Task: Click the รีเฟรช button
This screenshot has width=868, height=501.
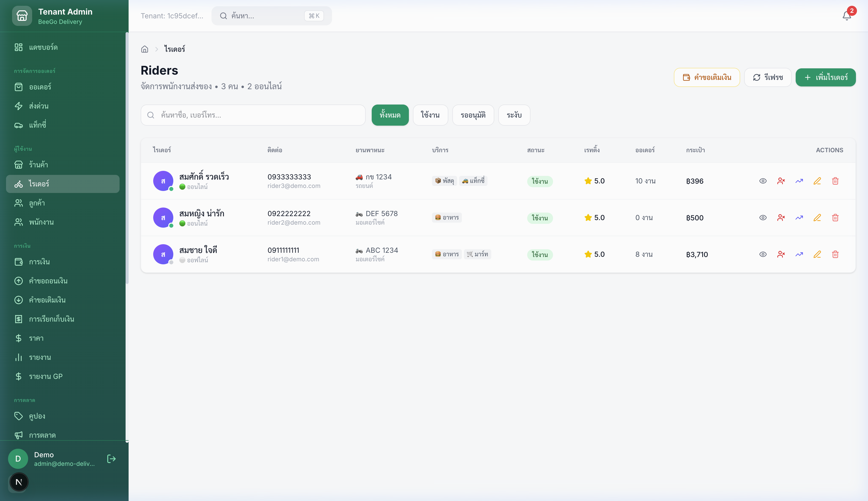Action: (768, 77)
